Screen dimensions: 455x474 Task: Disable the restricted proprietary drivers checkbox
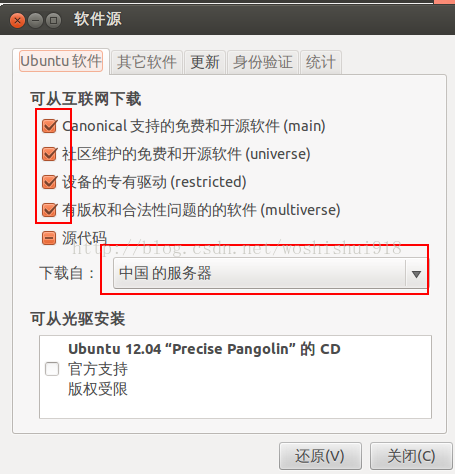[49, 182]
